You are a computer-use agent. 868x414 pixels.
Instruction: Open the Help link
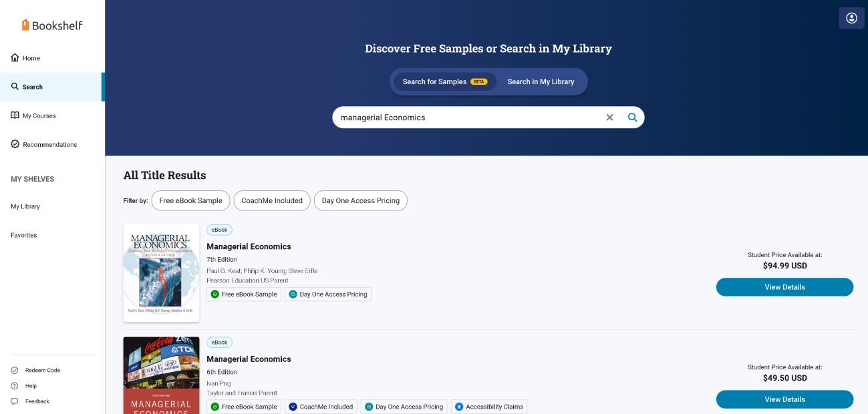click(31, 386)
